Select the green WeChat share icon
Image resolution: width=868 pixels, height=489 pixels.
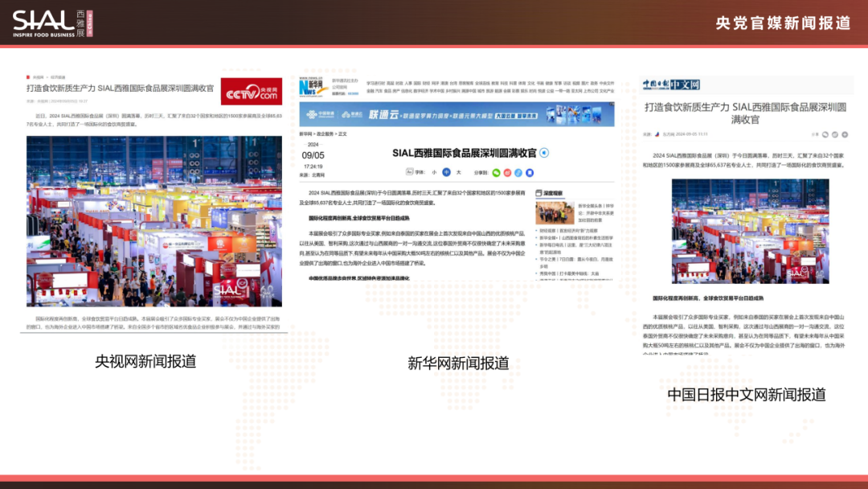click(x=496, y=171)
